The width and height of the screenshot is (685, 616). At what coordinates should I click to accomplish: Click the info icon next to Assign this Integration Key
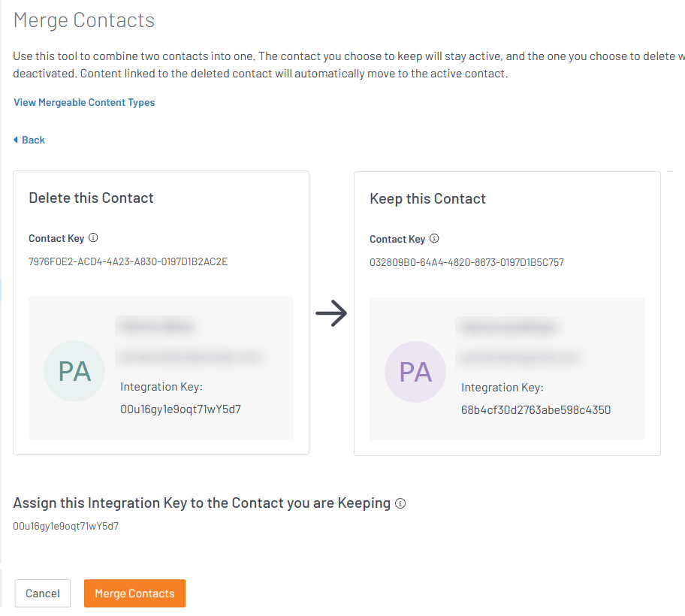click(401, 503)
